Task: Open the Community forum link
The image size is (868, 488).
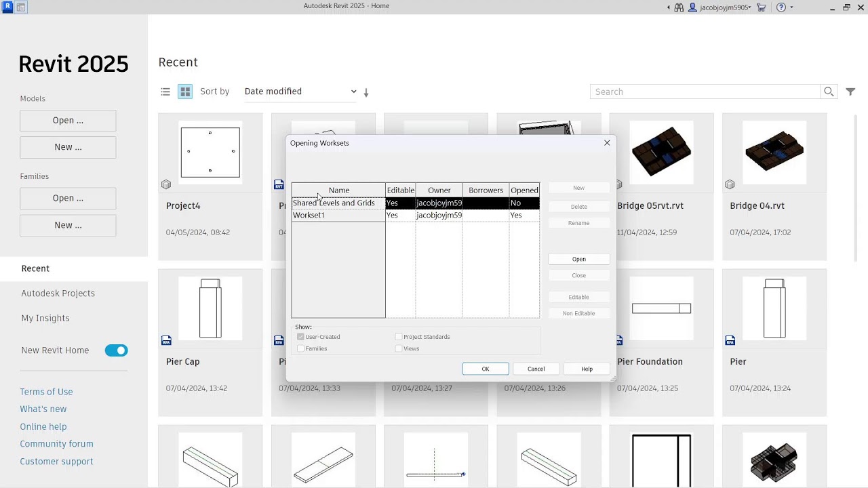Action: 56,444
